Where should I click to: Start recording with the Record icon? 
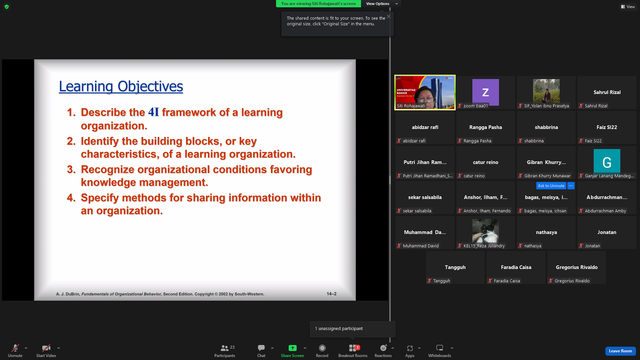(x=322, y=348)
